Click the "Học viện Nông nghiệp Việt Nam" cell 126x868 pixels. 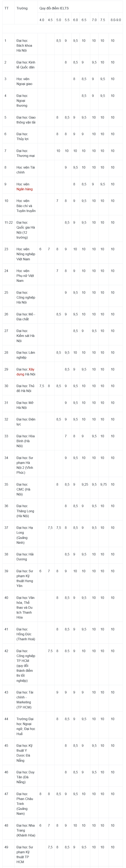[26, 254]
